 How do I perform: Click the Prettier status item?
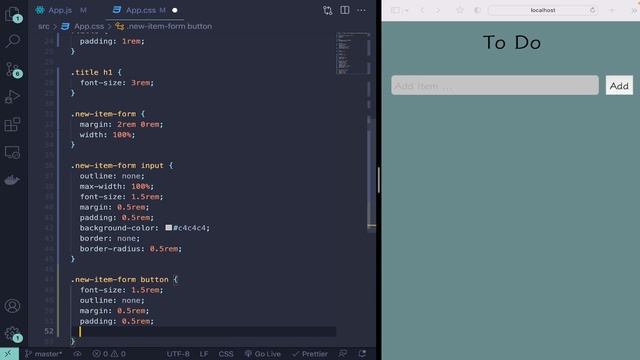pyautogui.click(x=310, y=354)
